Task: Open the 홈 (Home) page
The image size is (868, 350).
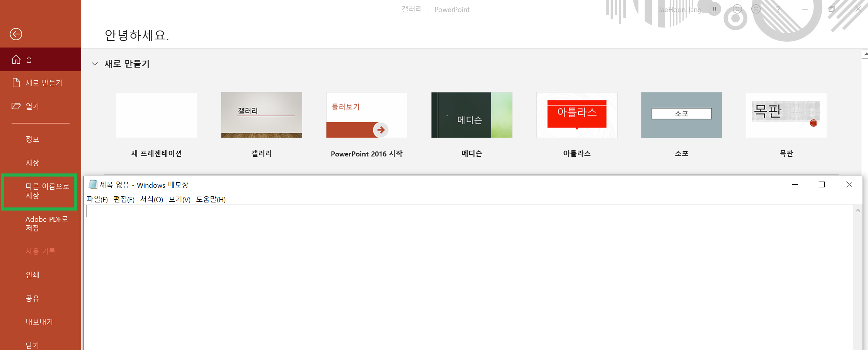Action: pyautogui.click(x=41, y=59)
